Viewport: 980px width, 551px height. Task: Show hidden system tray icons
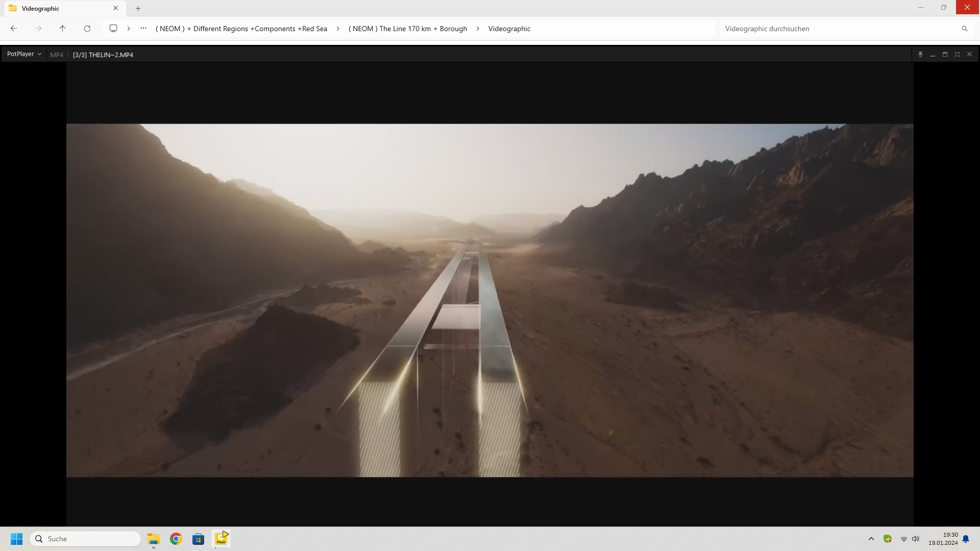[871, 539]
